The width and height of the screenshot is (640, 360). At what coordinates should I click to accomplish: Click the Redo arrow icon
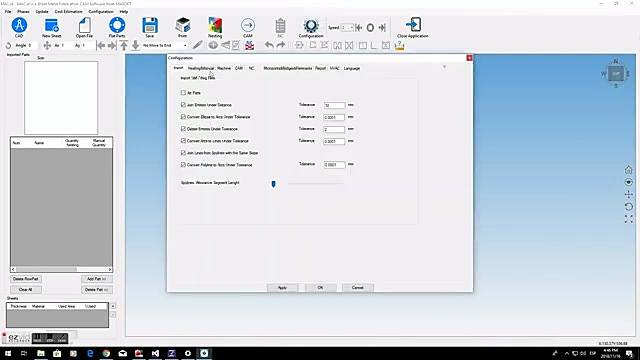(281, 45)
